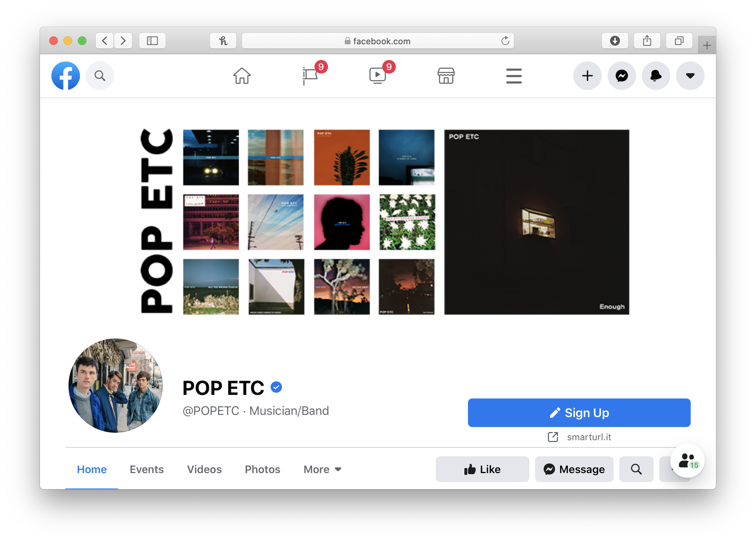Screen dimensions: 756x542
Task: Show Safari downloads
Action: point(615,41)
